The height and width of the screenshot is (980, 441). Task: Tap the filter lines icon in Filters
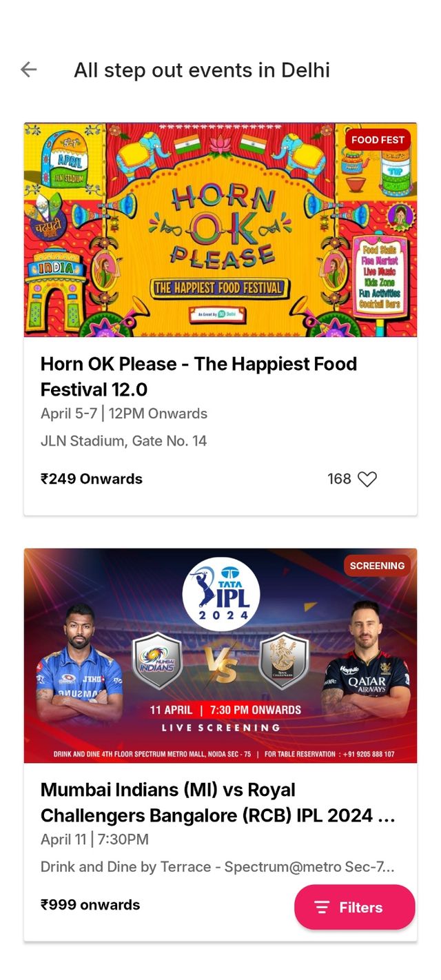click(x=322, y=908)
